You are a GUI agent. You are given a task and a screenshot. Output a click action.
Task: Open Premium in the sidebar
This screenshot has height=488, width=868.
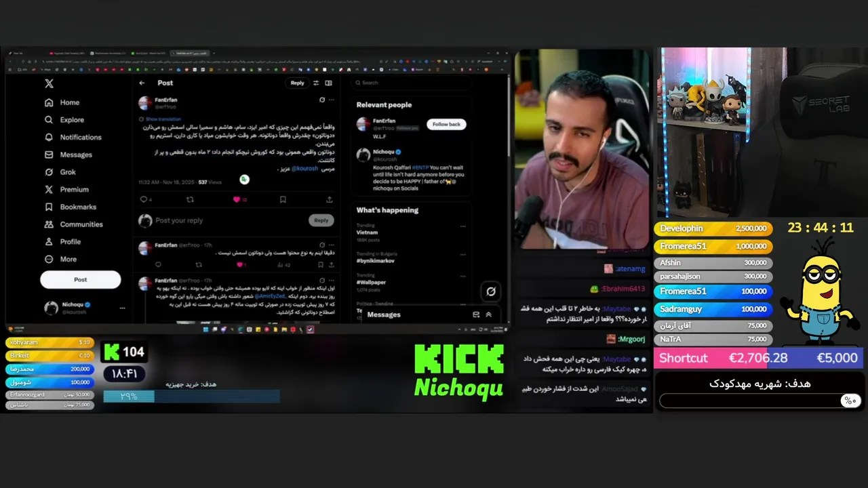tap(66, 190)
